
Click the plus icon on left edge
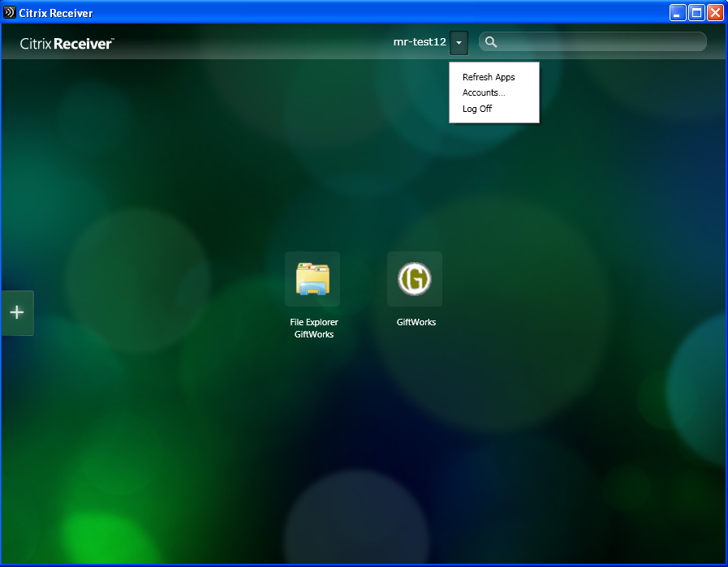coord(17,312)
